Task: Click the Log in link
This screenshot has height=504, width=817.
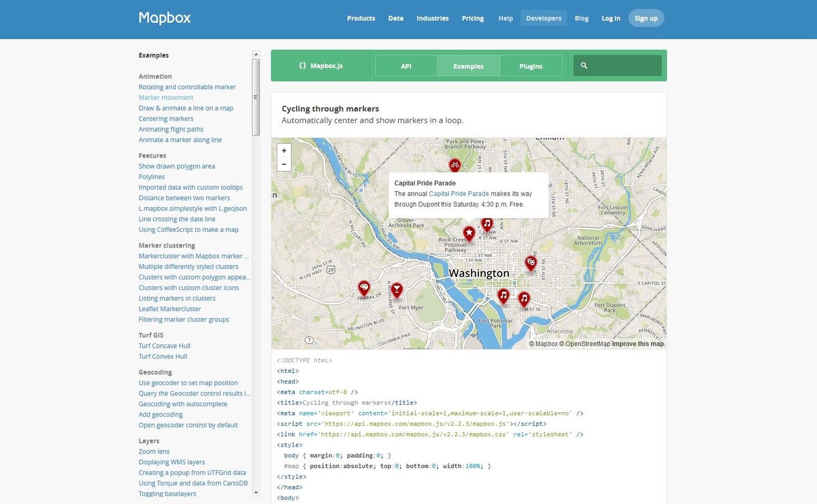Action: [611, 18]
